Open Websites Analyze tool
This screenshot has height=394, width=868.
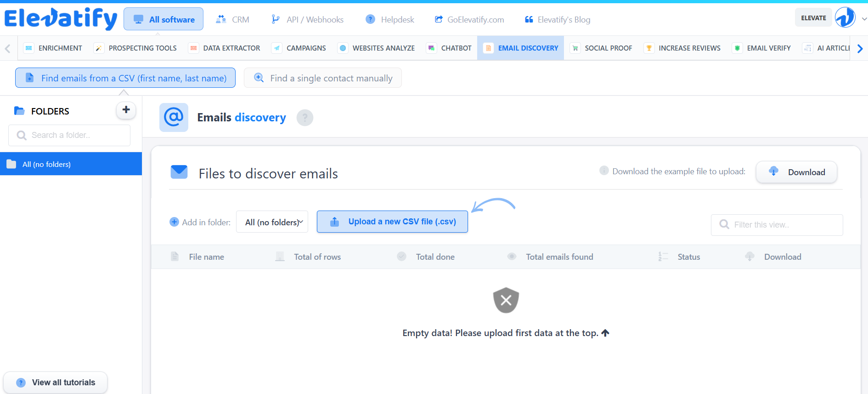coord(376,48)
